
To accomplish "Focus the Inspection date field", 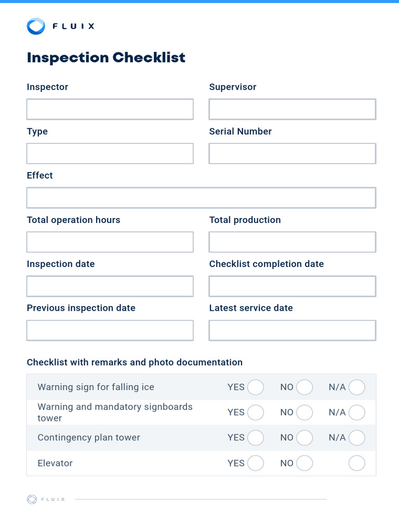I will (x=110, y=286).
